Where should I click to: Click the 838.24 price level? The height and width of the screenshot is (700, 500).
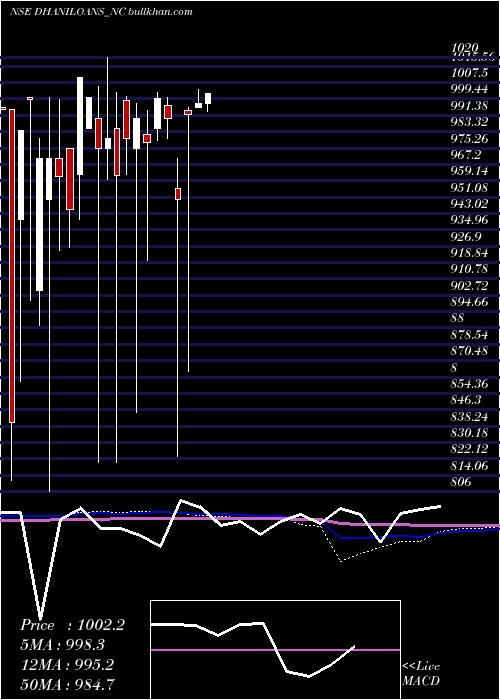click(x=469, y=417)
